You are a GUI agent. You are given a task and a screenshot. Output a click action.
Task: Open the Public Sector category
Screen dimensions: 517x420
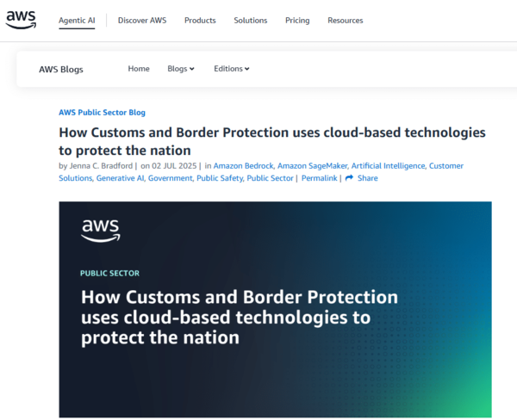(270, 178)
